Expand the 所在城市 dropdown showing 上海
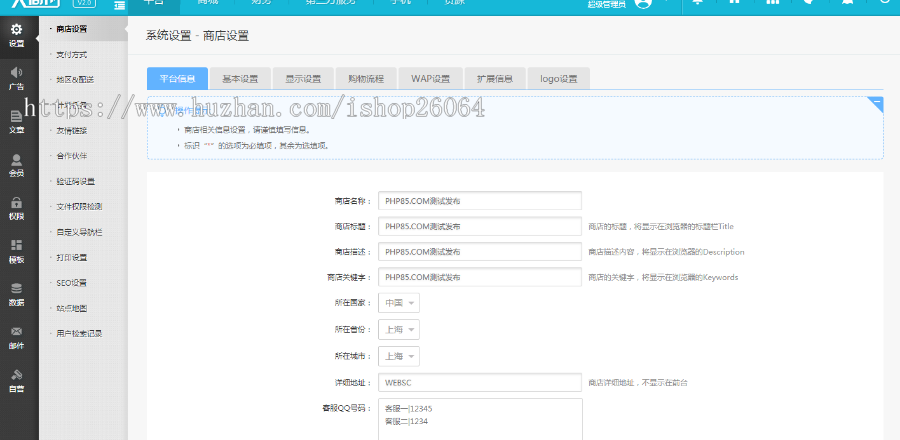 coord(399,356)
